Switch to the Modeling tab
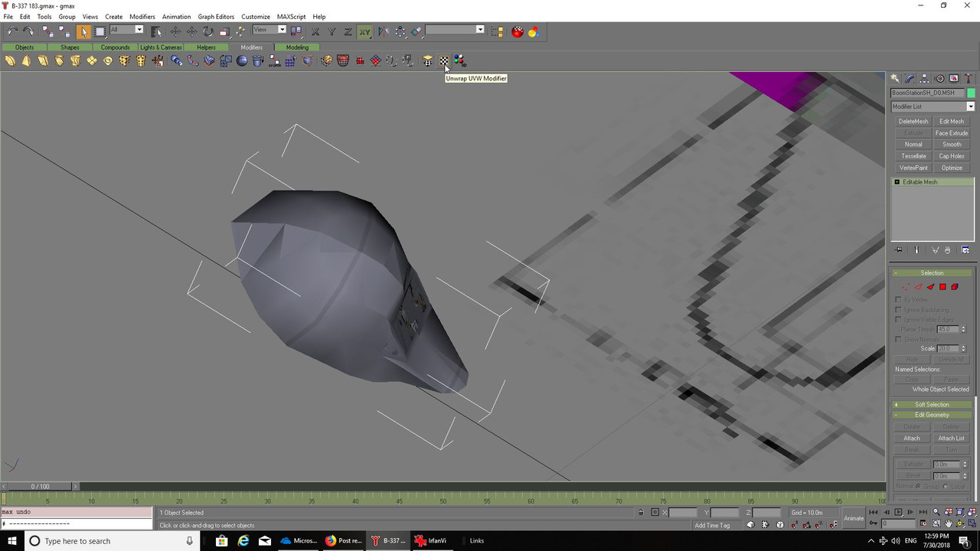Viewport: 980px width, 551px height. (x=297, y=47)
